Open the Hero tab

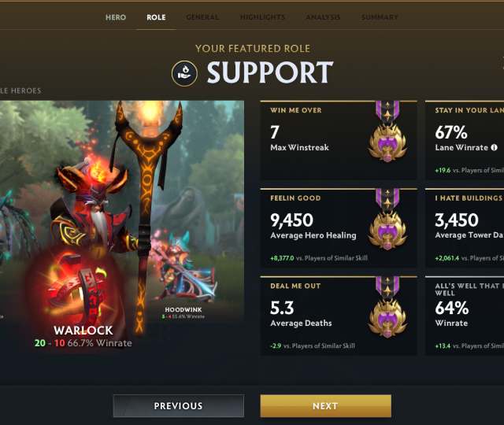pyautogui.click(x=116, y=17)
